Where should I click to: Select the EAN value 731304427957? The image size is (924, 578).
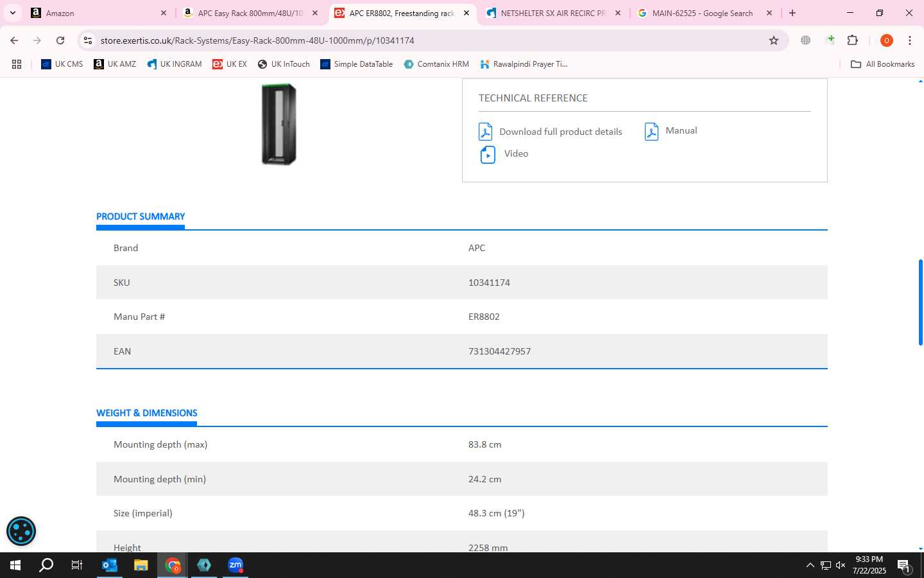(499, 351)
